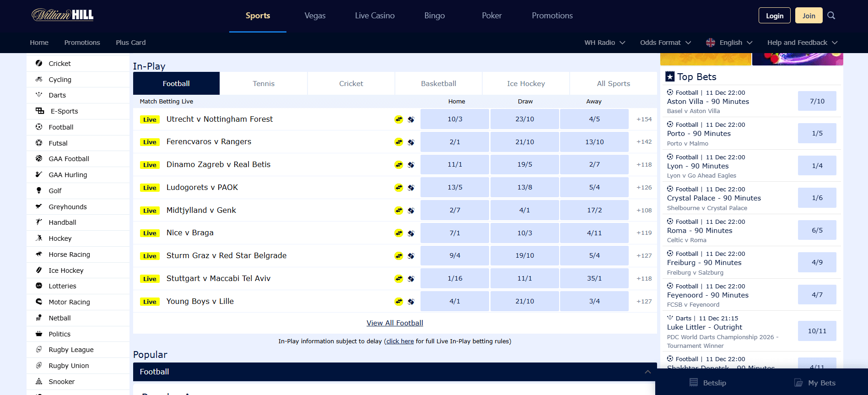Select Aston Villa 7/10 top bet
This screenshot has height=395, width=868.
tap(817, 101)
